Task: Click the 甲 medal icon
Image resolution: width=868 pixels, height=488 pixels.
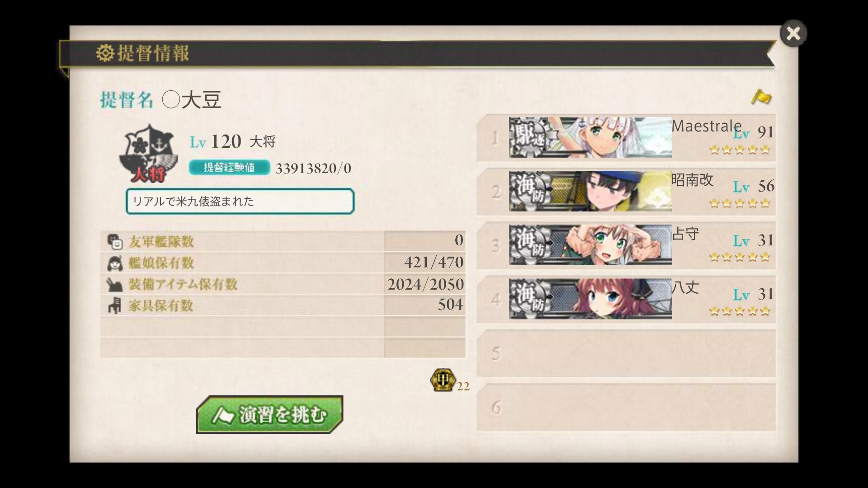Action: pos(442,380)
